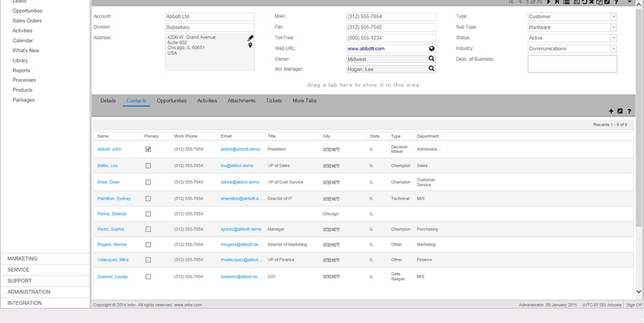Check Primary for Balbo, Lou

[148, 166]
